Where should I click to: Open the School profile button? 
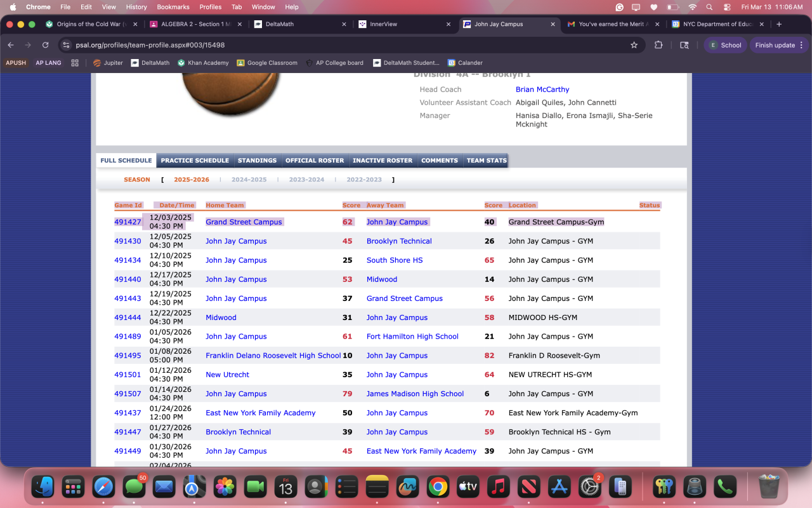point(725,45)
